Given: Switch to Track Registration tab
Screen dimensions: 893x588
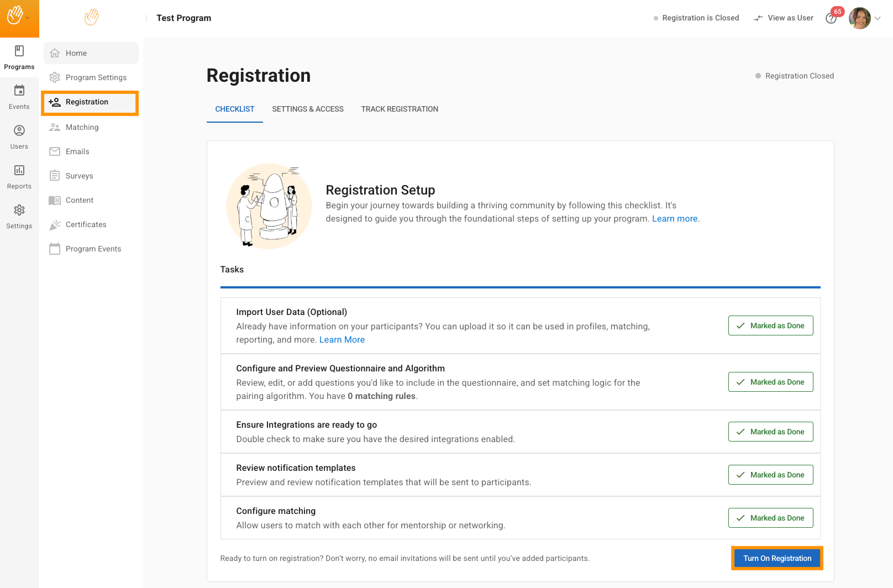Looking at the screenshot, I should 400,109.
